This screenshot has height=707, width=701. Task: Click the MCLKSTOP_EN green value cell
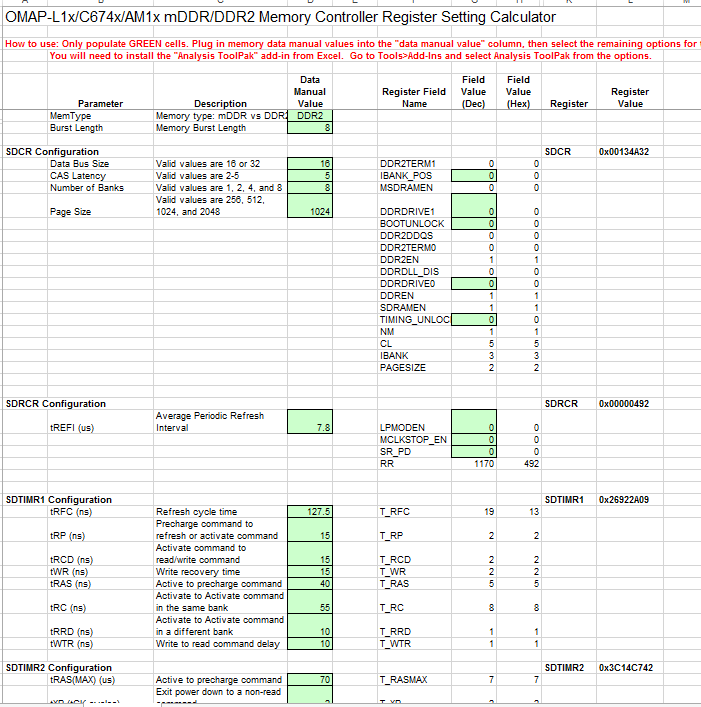(x=474, y=440)
